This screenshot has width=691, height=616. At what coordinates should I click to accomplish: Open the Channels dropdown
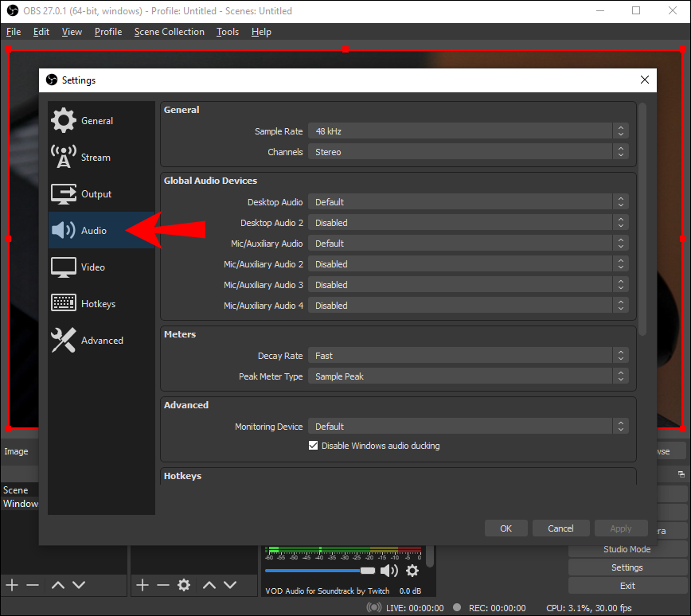pos(468,151)
